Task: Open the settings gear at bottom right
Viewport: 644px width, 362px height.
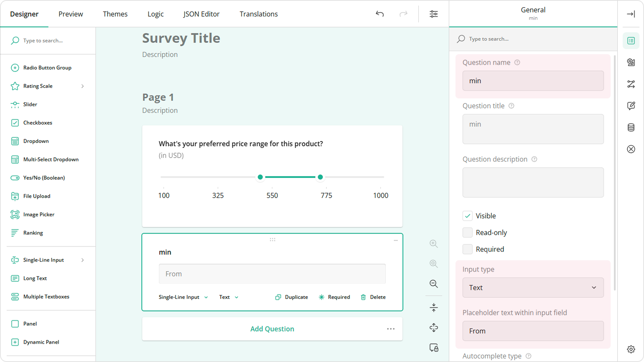Action: pos(630,349)
